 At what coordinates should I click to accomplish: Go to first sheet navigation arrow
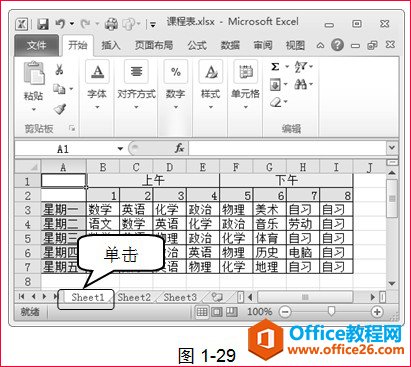click(x=22, y=296)
